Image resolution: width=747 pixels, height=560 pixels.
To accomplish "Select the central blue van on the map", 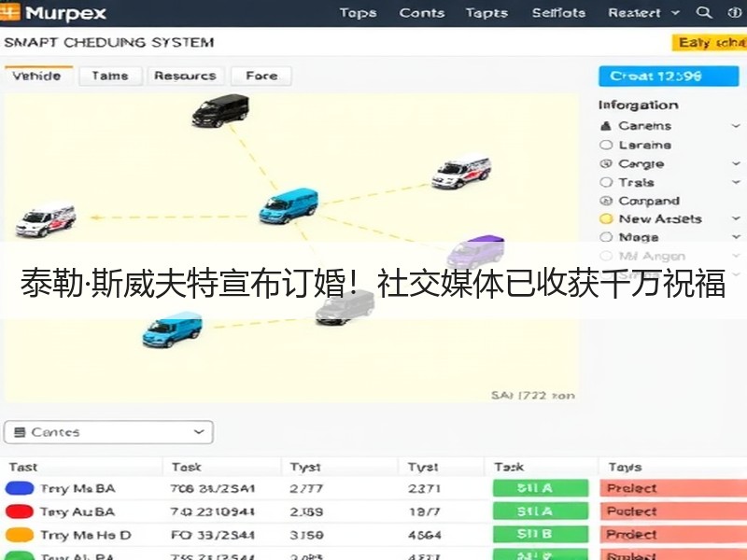I will (289, 205).
